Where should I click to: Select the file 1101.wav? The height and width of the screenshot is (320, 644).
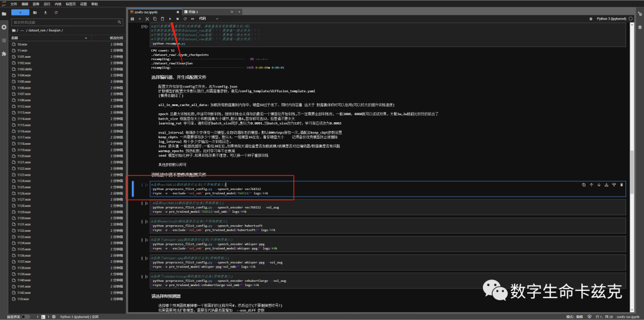67,56
